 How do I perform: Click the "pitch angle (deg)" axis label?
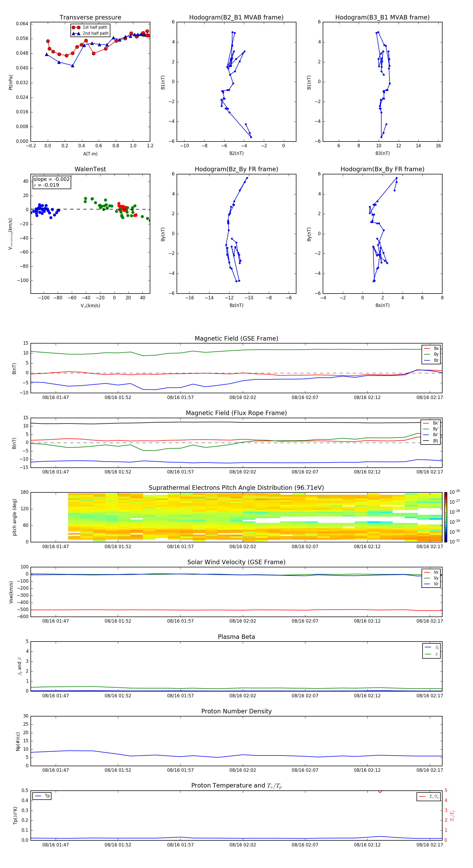click(14, 517)
